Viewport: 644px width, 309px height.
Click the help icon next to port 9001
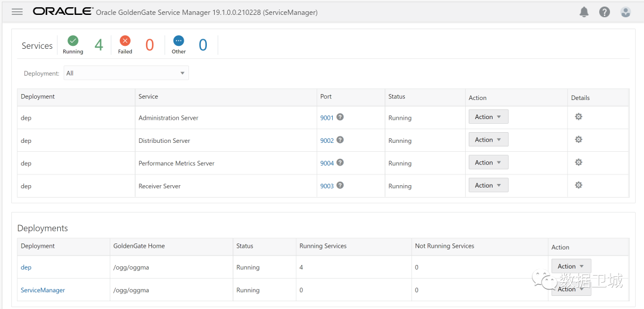pyautogui.click(x=340, y=117)
